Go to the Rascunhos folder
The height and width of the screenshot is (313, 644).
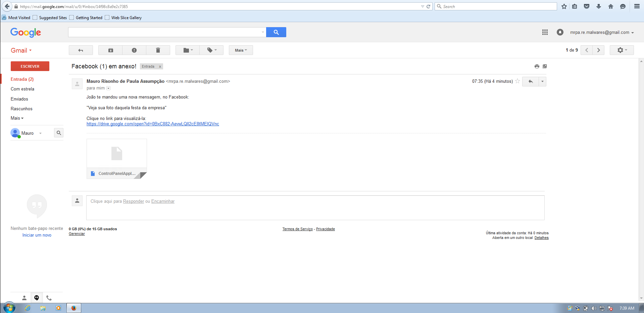(x=21, y=109)
